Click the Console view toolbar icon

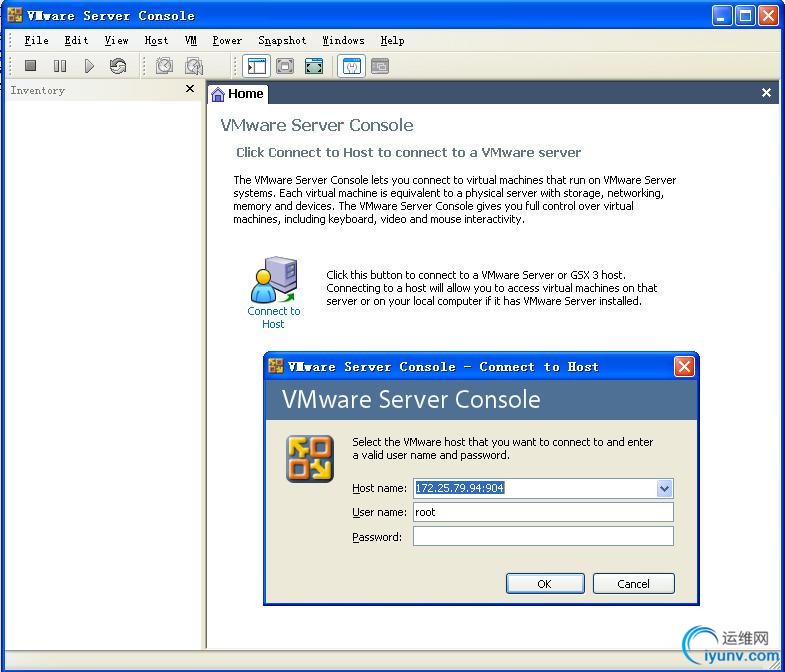point(380,66)
